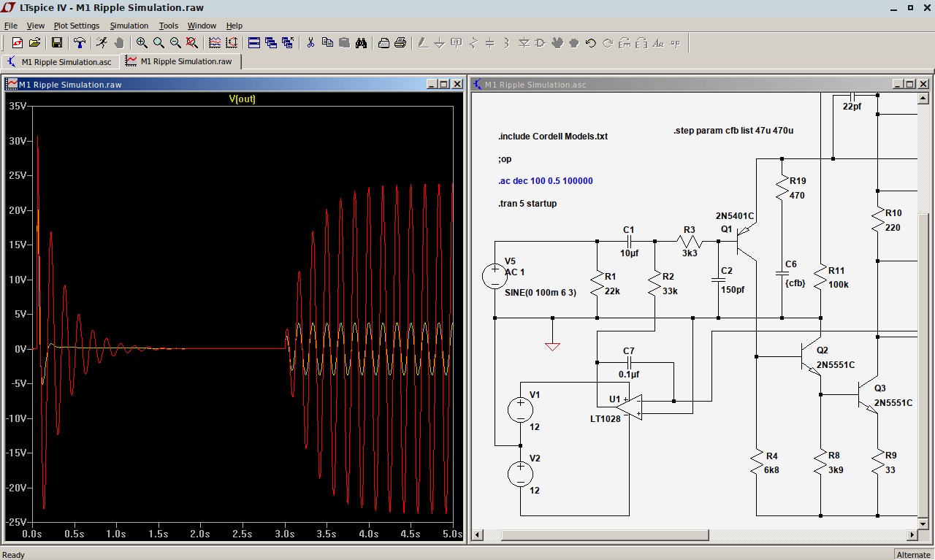This screenshot has width=935, height=560.
Task: Click the .include Cordell Models.txt directive
Action: click(x=553, y=137)
